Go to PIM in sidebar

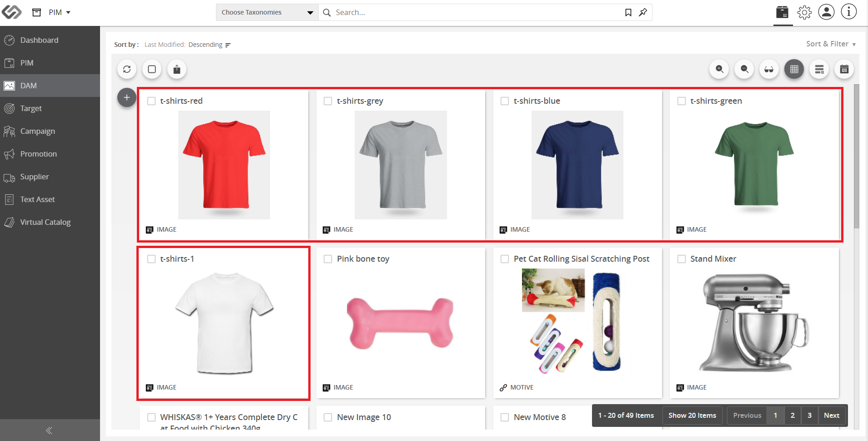(x=50, y=63)
